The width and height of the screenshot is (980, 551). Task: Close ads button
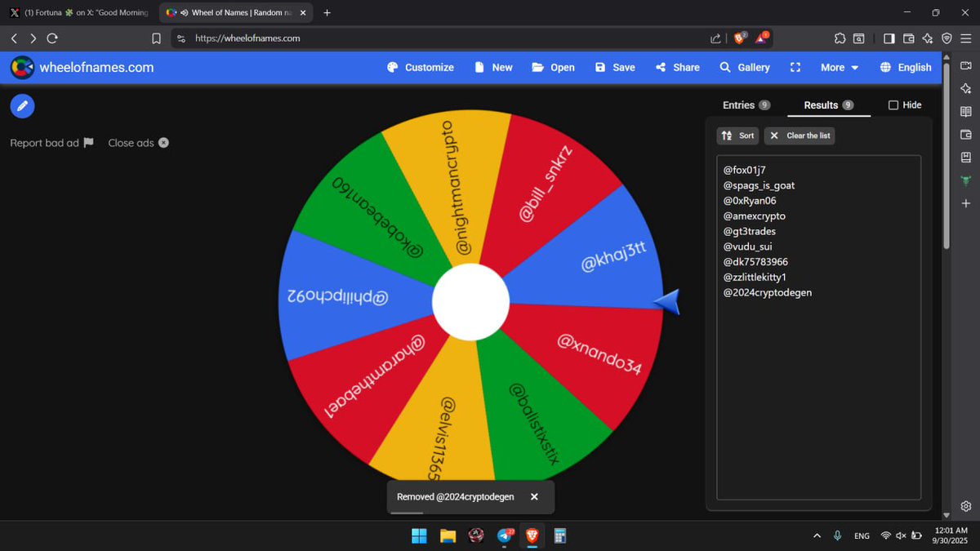[x=138, y=143]
